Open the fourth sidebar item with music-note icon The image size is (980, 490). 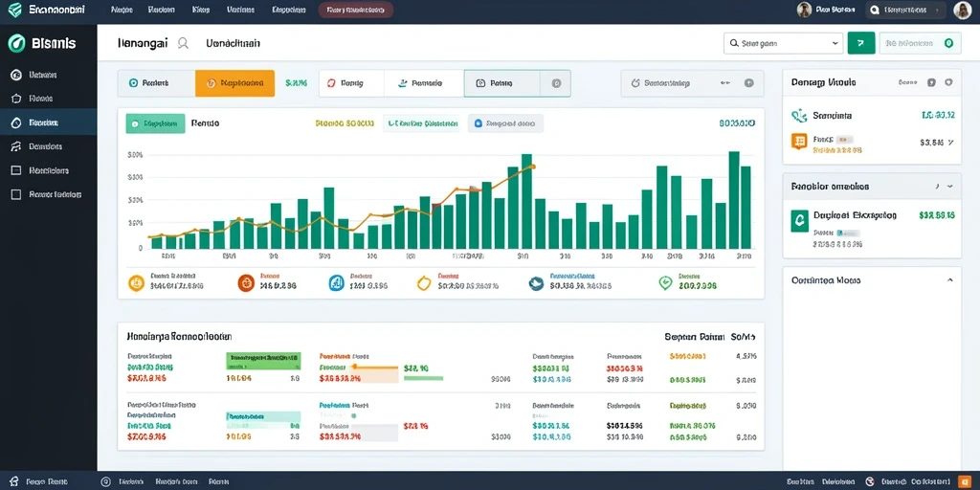point(48,146)
